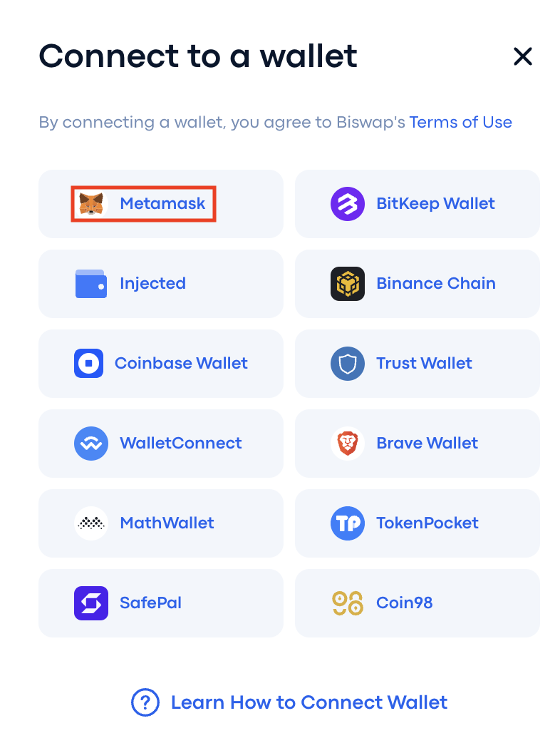The height and width of the screenshot is (753, 560).
Task: Click the Coinbase Wallet icon
Action: pos(88,363)
